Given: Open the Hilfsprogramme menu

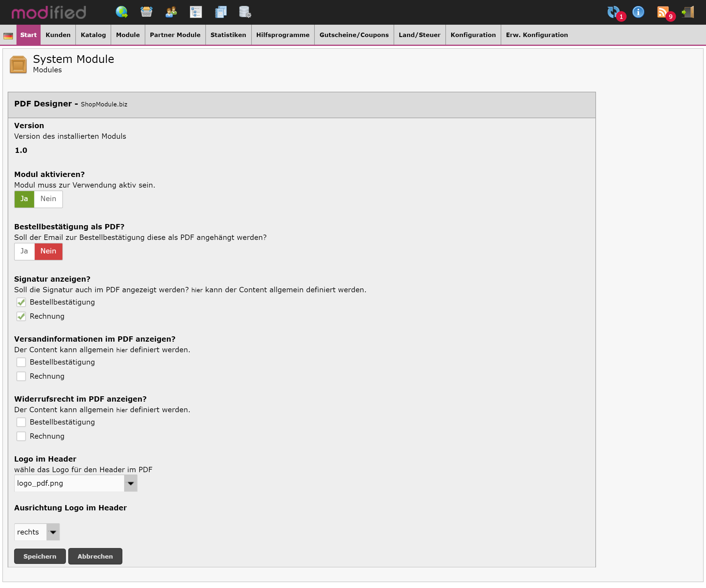Looking at the screenshot, I should point(283,35).
